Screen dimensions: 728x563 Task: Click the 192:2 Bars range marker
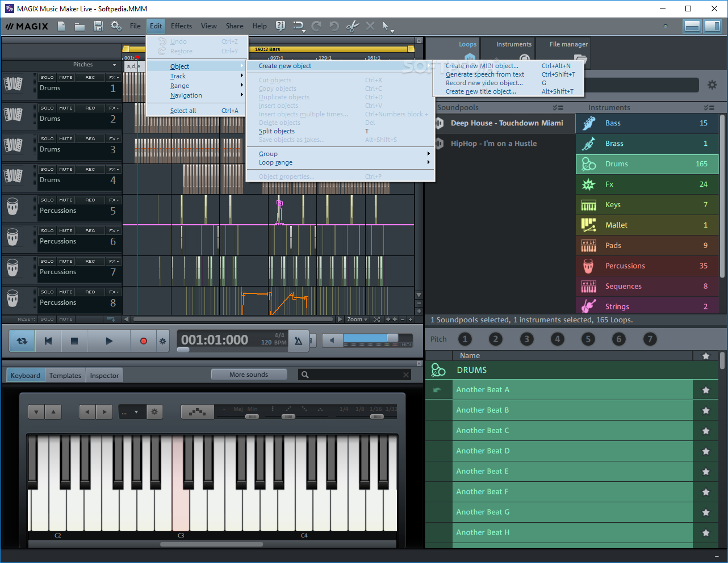pos(268,49)
